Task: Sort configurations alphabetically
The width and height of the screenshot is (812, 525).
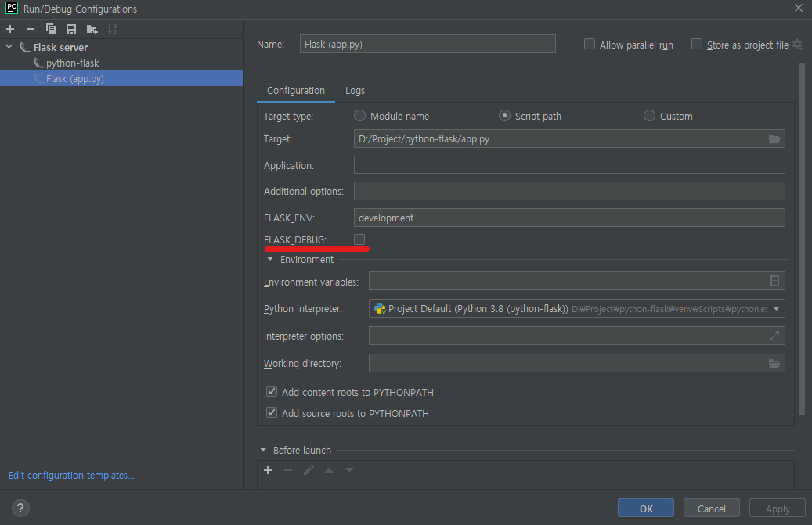Action: coord(113,29)
